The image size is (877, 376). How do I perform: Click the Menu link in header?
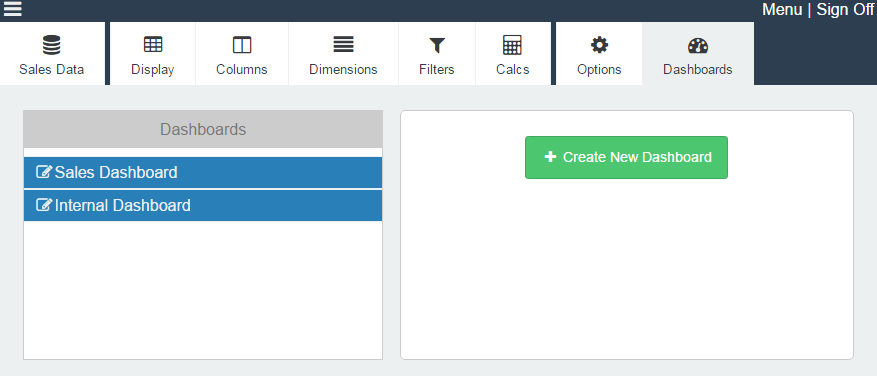782,10
